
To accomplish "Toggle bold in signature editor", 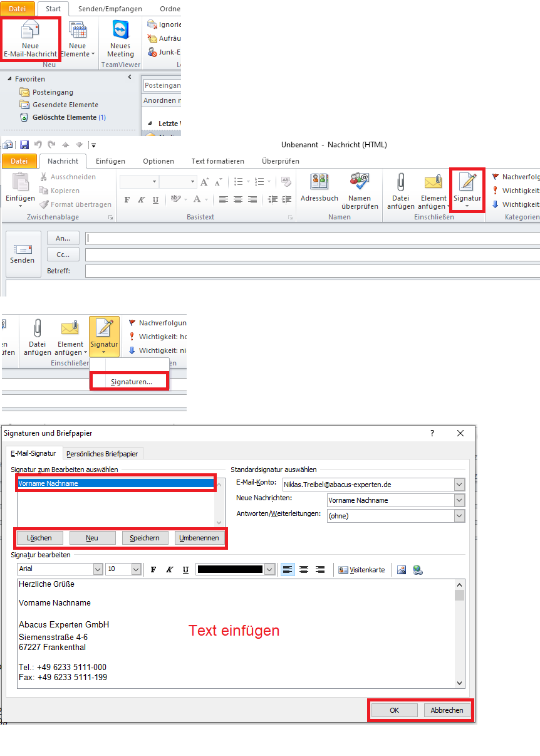I will click(153, 570).
